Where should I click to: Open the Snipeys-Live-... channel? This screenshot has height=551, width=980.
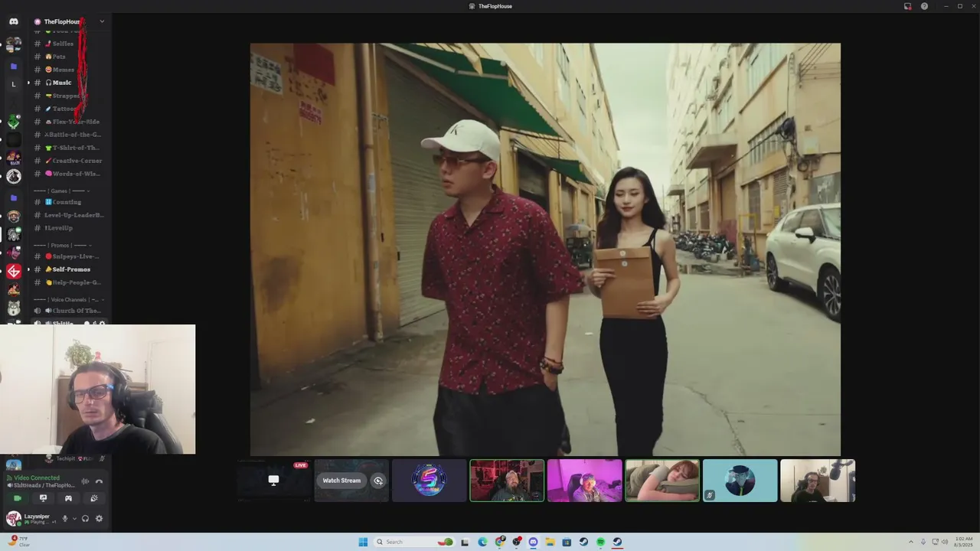click(69, 256)
